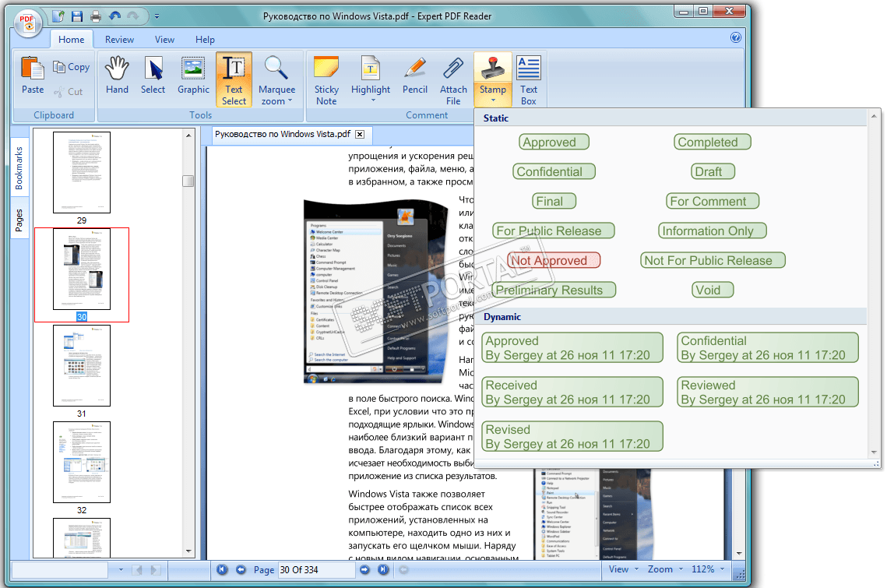The image size is (887, 588).
Task: Open page 32 thumbnail
Action: [82, 463]
